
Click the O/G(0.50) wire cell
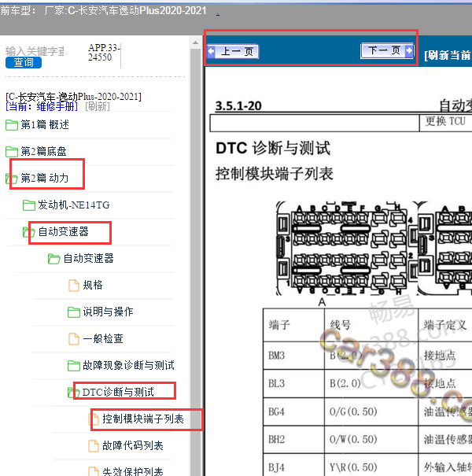(371, 411)
